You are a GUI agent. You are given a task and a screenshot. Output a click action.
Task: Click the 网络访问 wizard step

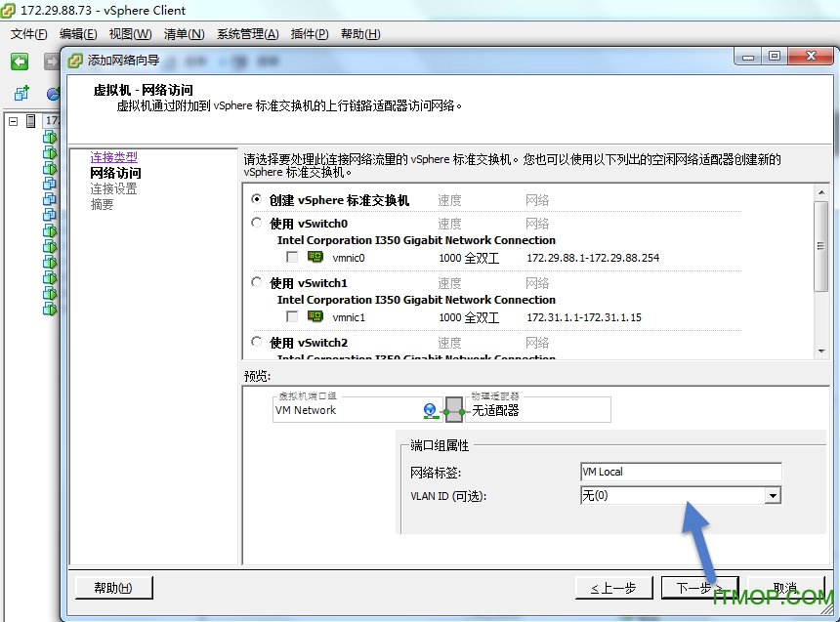tap(115, 173)
